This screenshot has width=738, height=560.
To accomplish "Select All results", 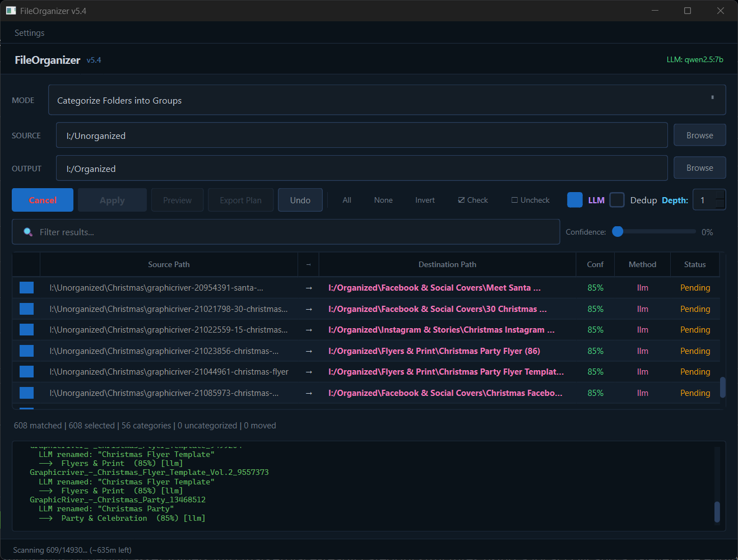I will (x=346, y=200).
